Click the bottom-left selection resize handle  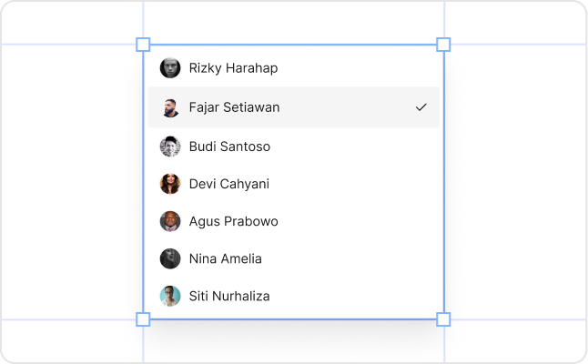[x=143, y=319]
